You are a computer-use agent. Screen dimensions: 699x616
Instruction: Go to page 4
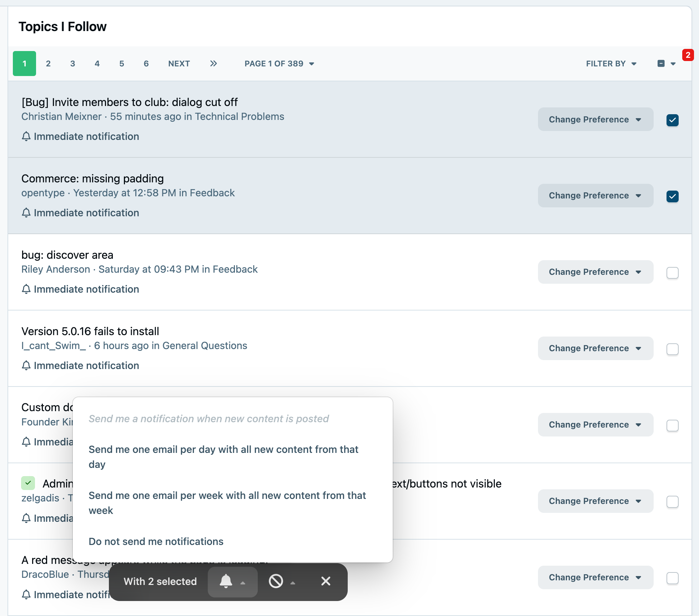pyautogui.click(x=97, y=64)
